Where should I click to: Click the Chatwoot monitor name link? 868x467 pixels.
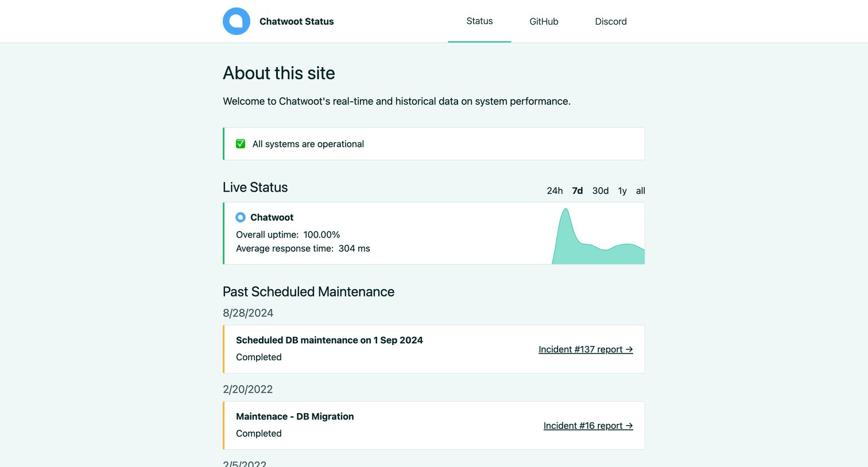(272, 217)
